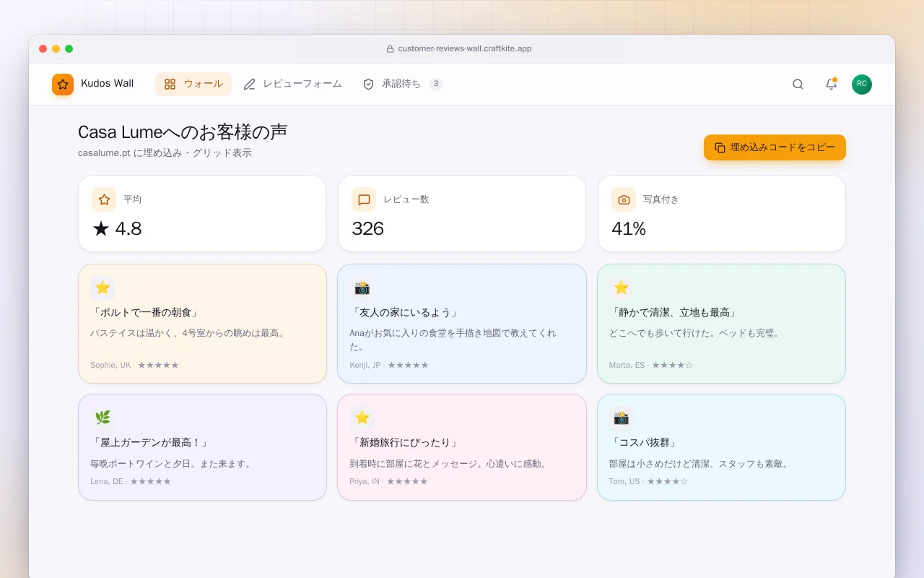The width and height of the screenshot is (924, 578).
Task: Click the star icon on 平均 card
Action: 104,199
